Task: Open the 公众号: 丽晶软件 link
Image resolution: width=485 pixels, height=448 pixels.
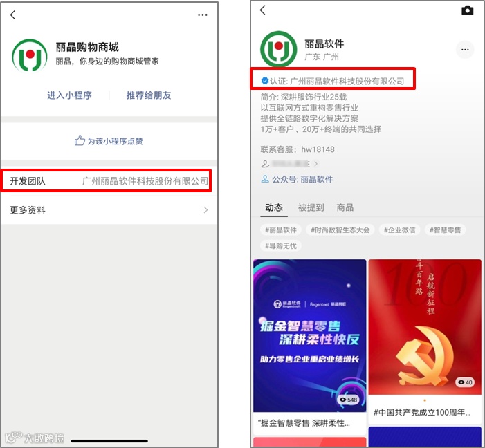Action: tap(302, 179)
